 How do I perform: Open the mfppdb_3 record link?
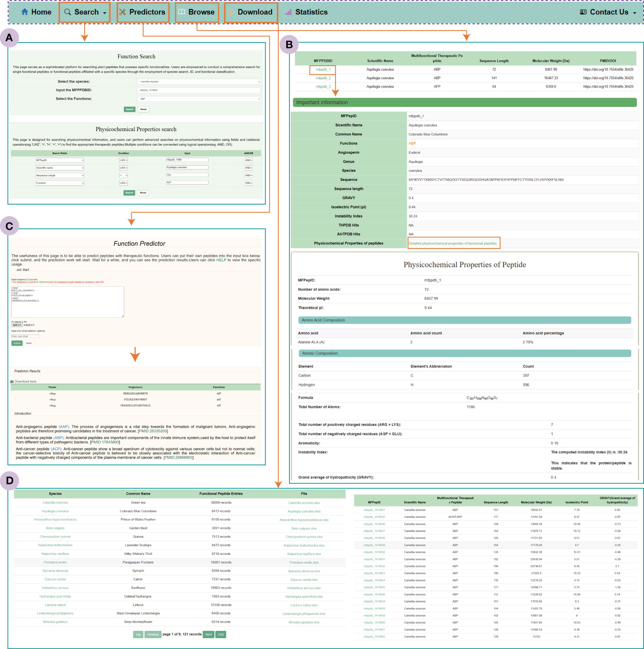coord(323,86)
